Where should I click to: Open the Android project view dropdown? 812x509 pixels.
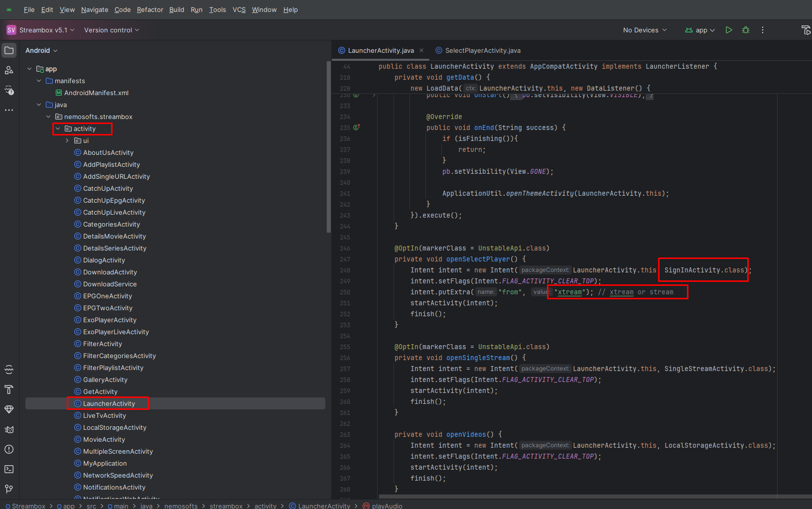click(41, 50)
